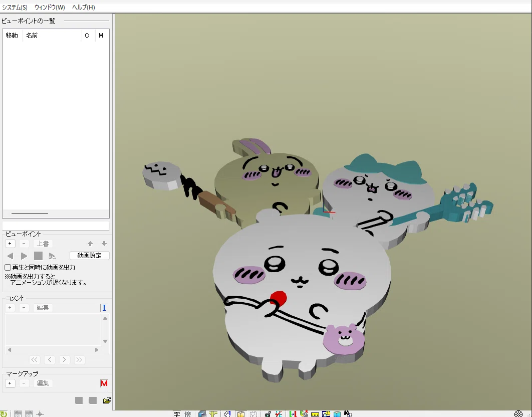Click the camera snapshot icon
532x417 pixels.
point(268,414)
